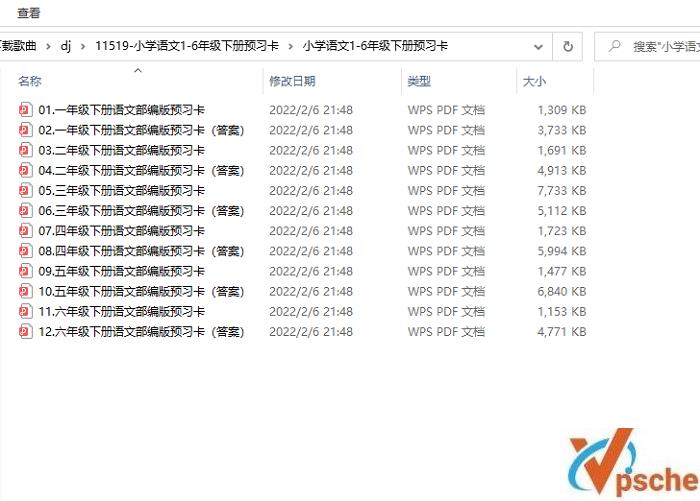Select file 04.二年级下册语文部编版预习卡（答案）
This screenshot has width=700, height=501.
pyautogui.click(x=142, y=170)
